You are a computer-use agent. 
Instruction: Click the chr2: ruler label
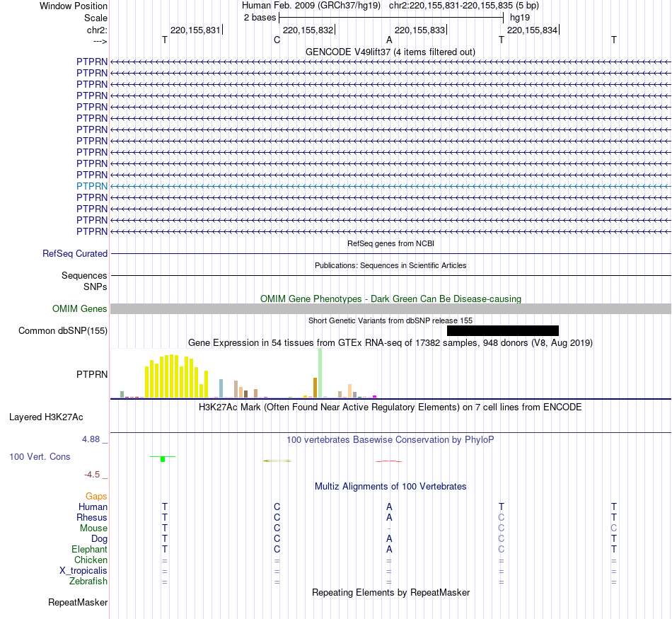(97, 30)
